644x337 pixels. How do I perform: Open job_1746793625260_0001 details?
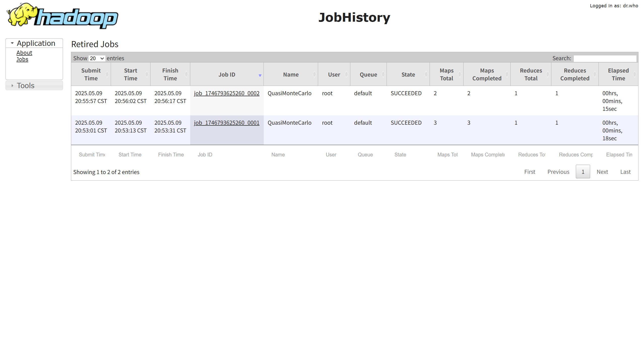coord(226,123)
